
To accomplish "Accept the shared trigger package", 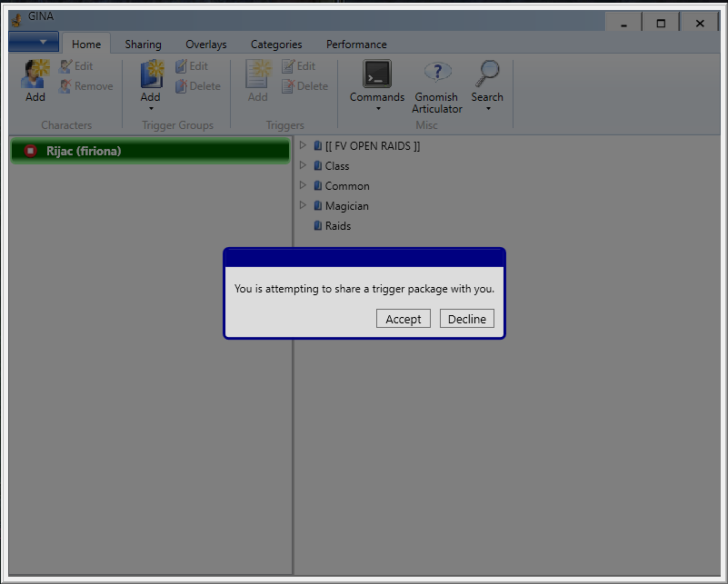I will [403, 319].
